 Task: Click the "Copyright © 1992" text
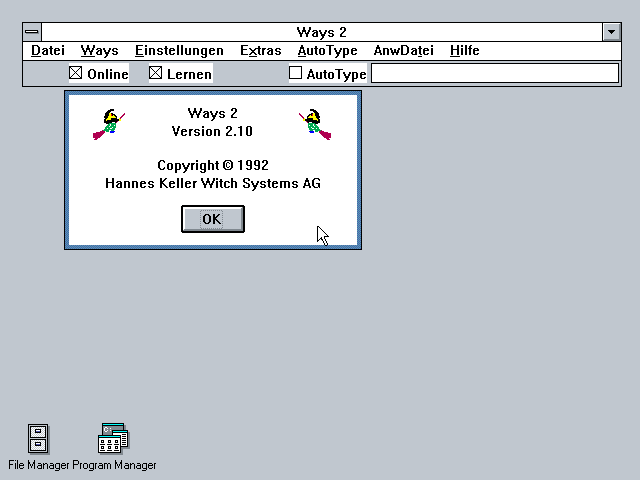[x=213, y=165]
